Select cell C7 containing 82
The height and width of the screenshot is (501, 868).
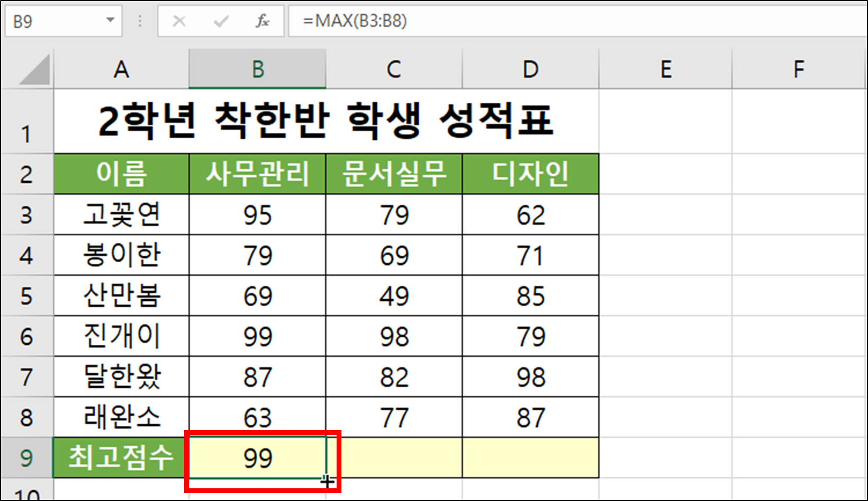pyautogui.click(x=394, y=377)
